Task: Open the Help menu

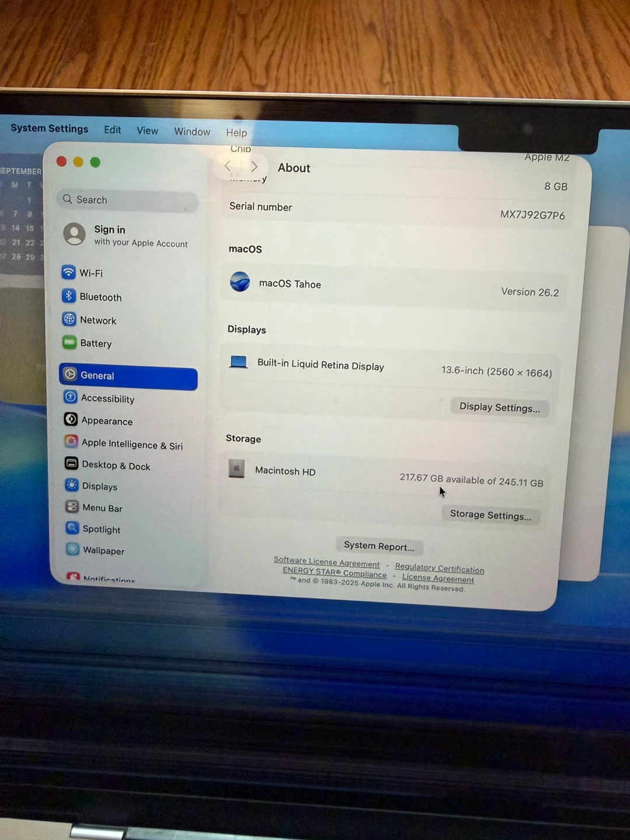Action: [237, 133]
